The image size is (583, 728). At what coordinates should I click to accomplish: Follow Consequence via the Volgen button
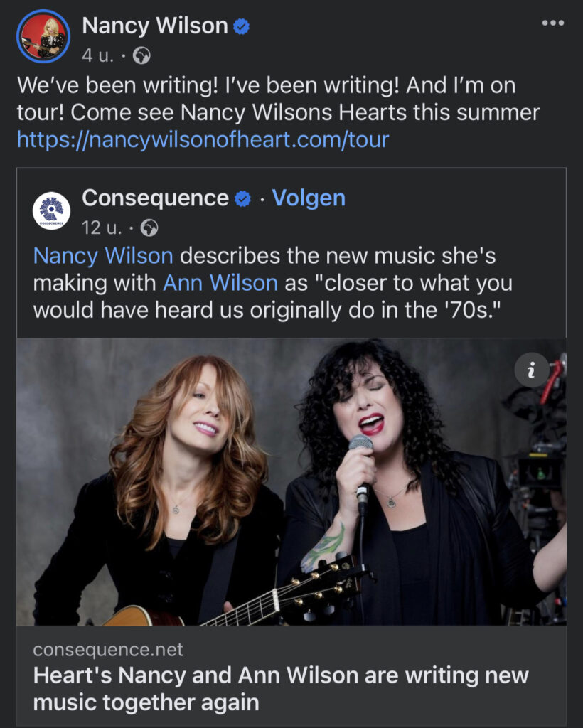[x=309, y=198]
